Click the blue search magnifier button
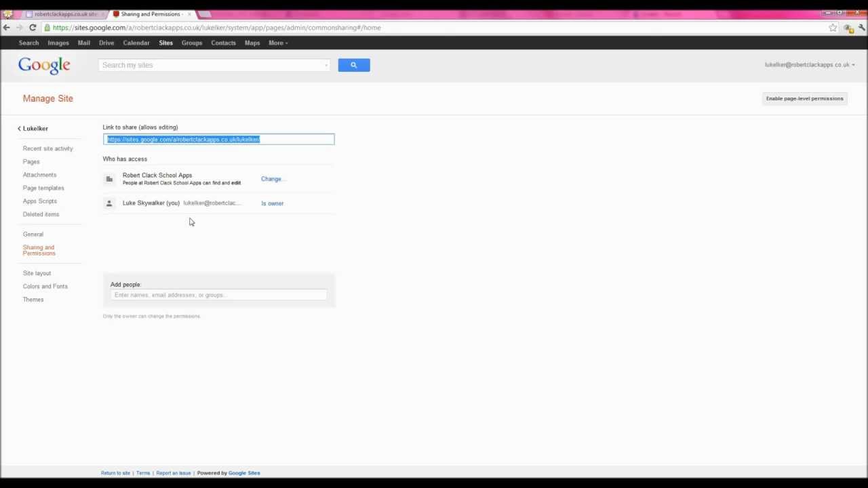Viewport: 868px width, 488px height. [353, 65]
